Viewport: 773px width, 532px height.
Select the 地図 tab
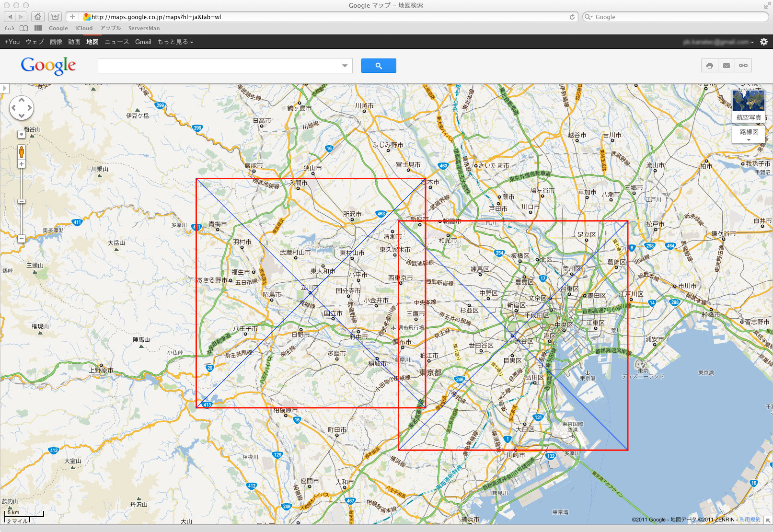pyautogui.click(x=92, y=42)
